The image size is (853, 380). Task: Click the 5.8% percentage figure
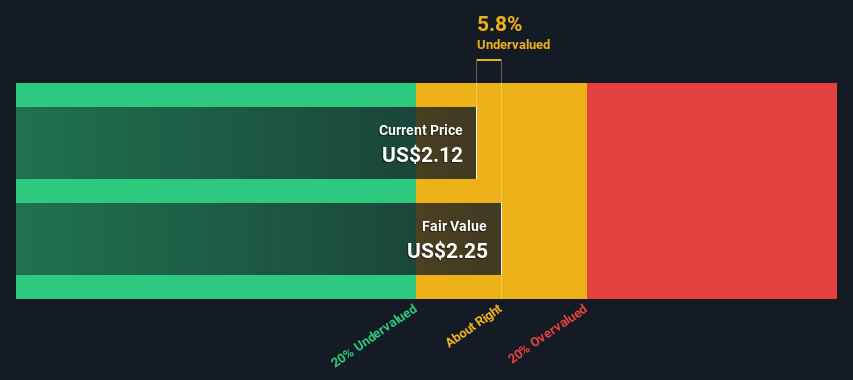[x=499, y=24]
